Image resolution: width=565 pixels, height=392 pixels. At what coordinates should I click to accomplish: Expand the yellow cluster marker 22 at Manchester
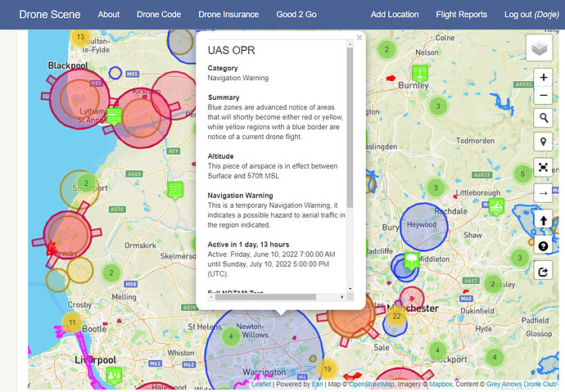coord(396,317)
